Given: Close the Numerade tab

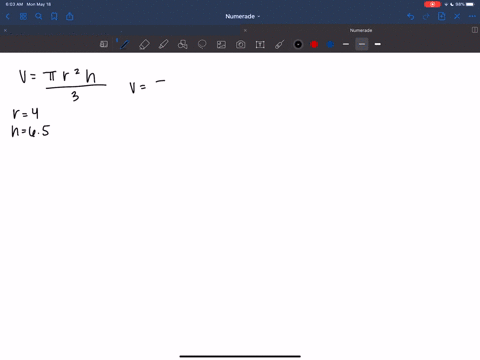Looking at the screenshot, I should click(245, 30).
